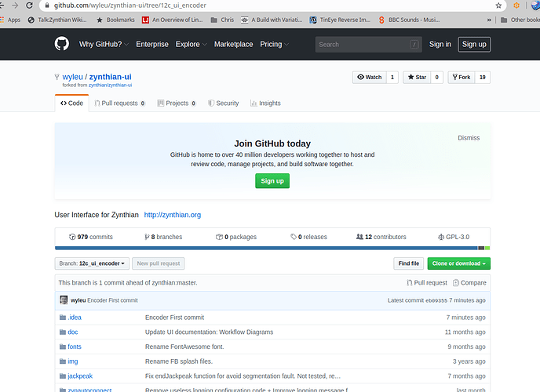The image size is (540, 392).
Task: Open latest commit eb09355
Action: tap(436, 300)
